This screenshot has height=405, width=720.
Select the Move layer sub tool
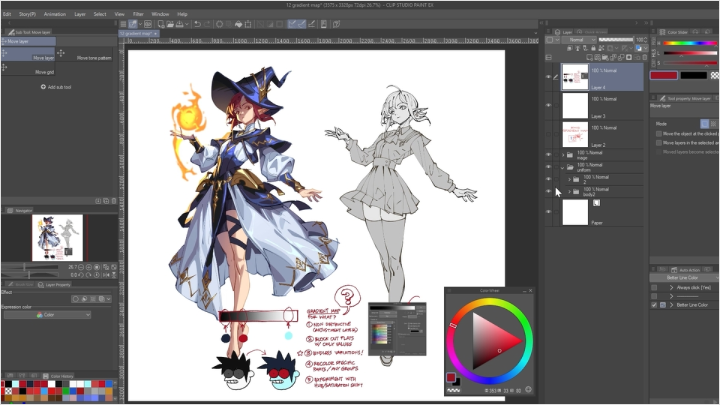click(x=28, y=53)
